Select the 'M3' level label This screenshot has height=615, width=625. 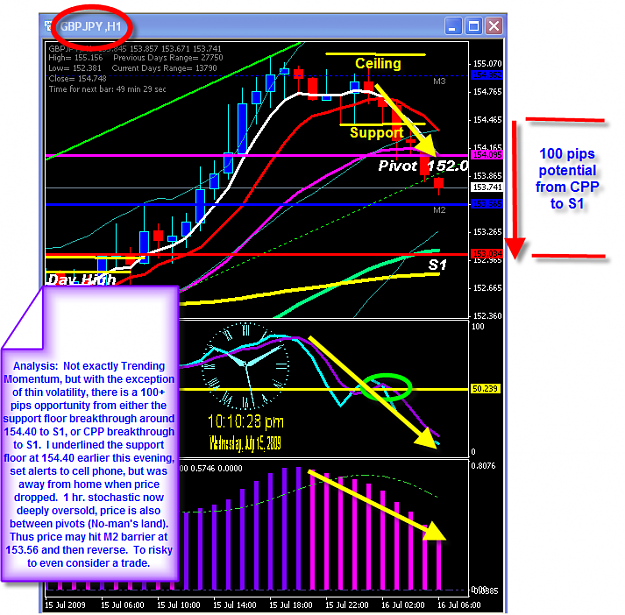(439, 81)
